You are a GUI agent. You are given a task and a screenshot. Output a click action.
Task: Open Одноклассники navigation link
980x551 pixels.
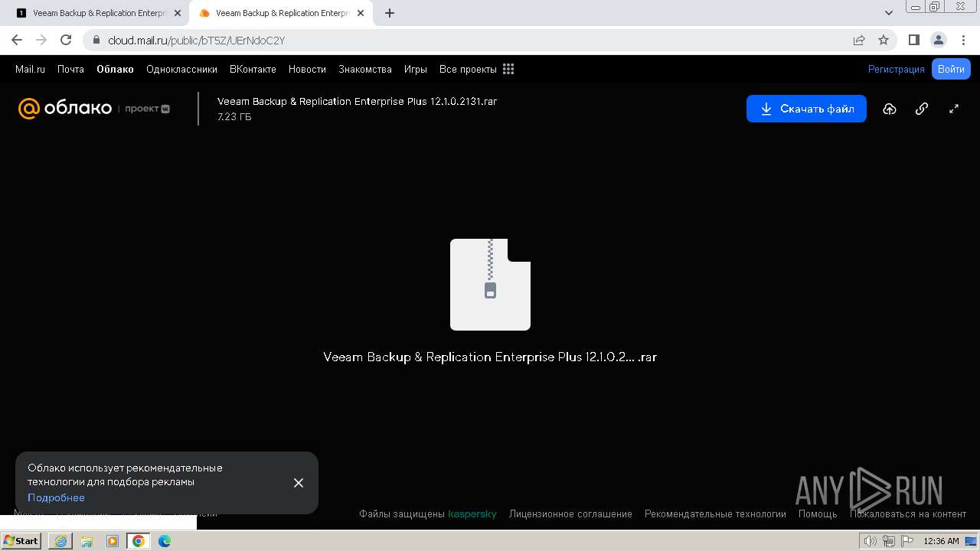pos(181,69)
